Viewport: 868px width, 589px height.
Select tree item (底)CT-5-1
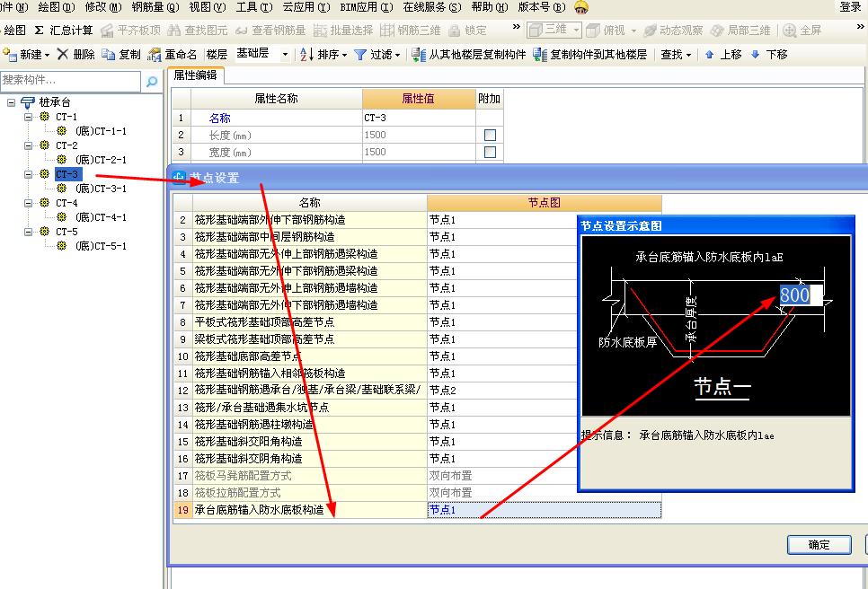[x=101, y=246]
